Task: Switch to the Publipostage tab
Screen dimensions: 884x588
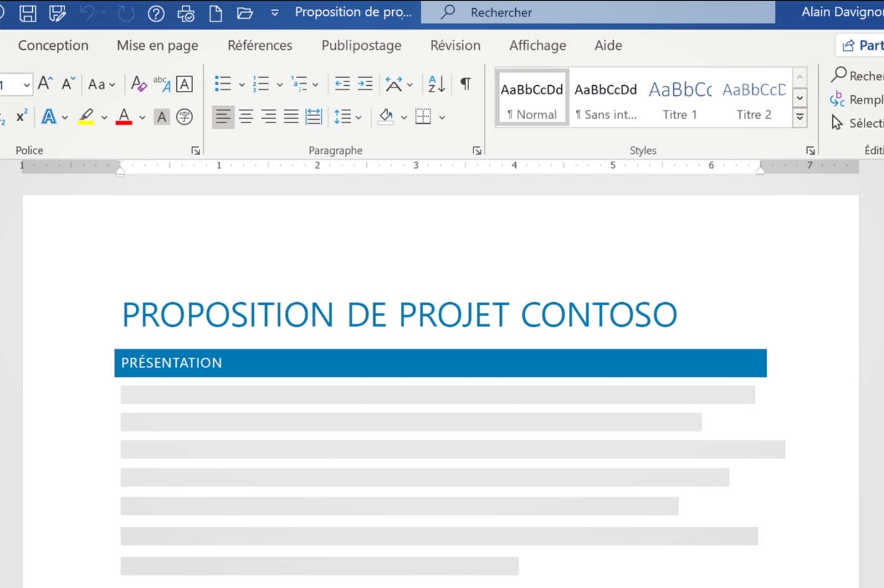Action: (361, 45)
